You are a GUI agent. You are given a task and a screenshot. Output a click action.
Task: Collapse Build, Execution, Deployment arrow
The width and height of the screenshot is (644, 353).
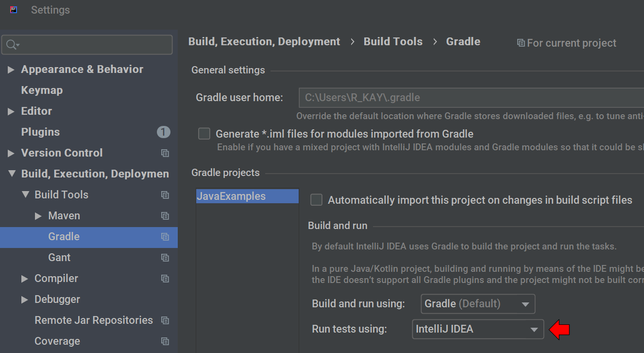(12, 174)
